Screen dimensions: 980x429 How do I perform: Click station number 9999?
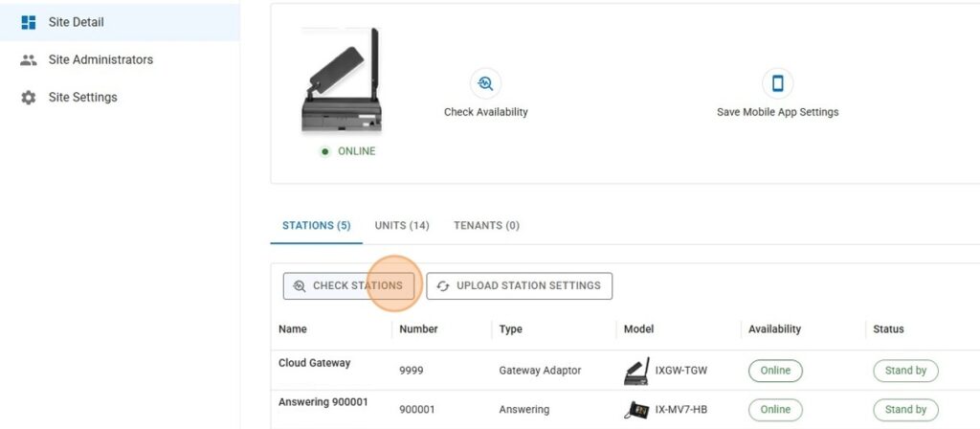tap(412, 371)
